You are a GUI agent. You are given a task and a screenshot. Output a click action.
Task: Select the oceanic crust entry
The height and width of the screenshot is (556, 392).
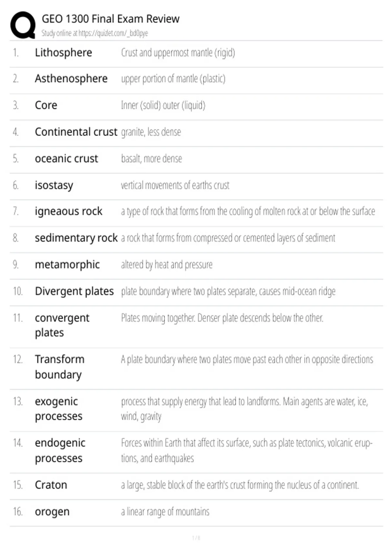(196, 159)
